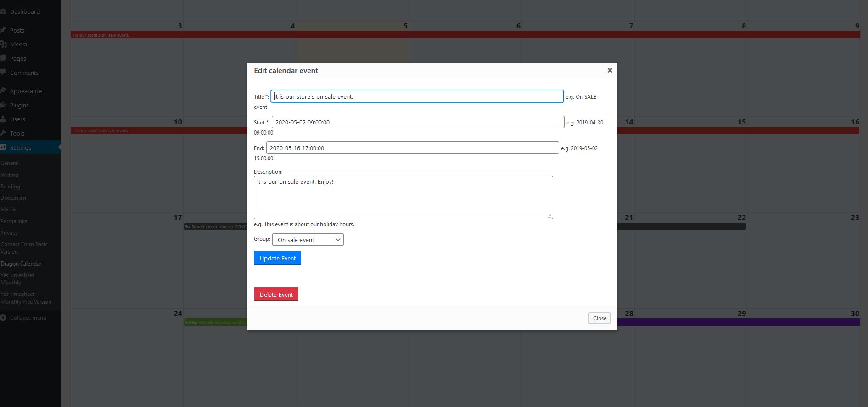Click the Comments bubble icon

click(x=3, y=73)
